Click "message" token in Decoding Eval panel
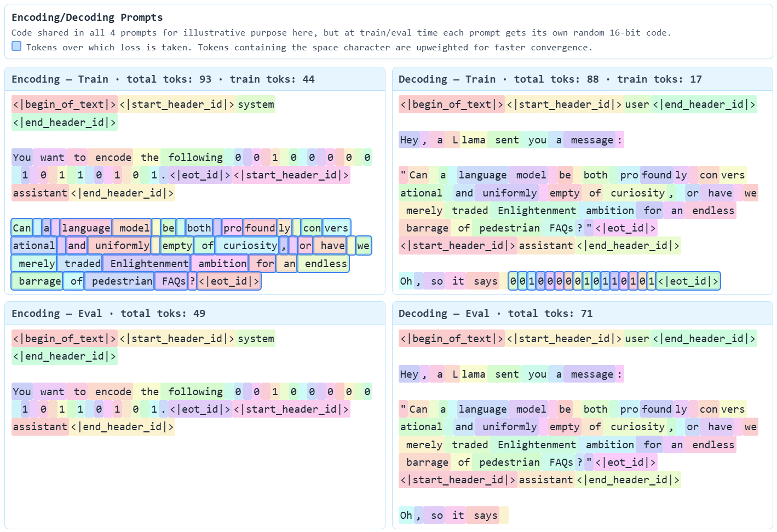777x532 pixels. point(592,374)
